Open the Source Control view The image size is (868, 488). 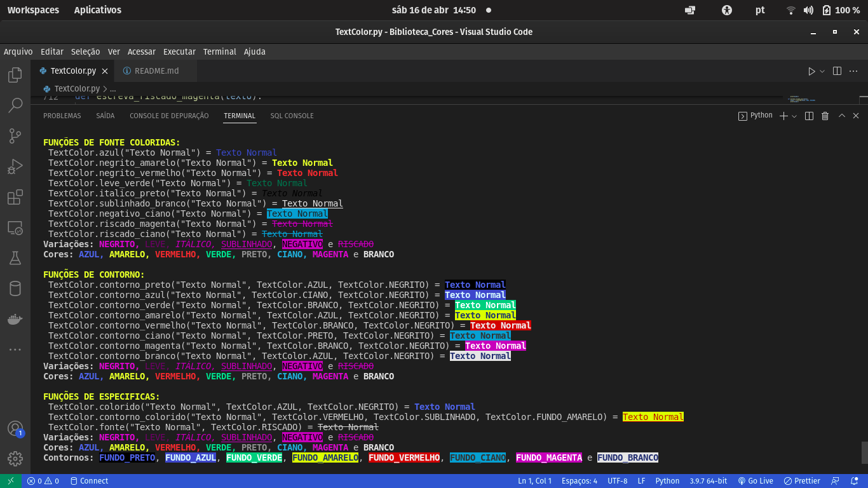point(15,135)
